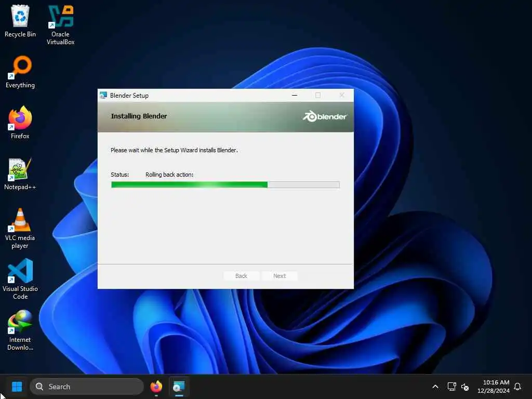Click the Back button in Blender Setup

(241, 276)
